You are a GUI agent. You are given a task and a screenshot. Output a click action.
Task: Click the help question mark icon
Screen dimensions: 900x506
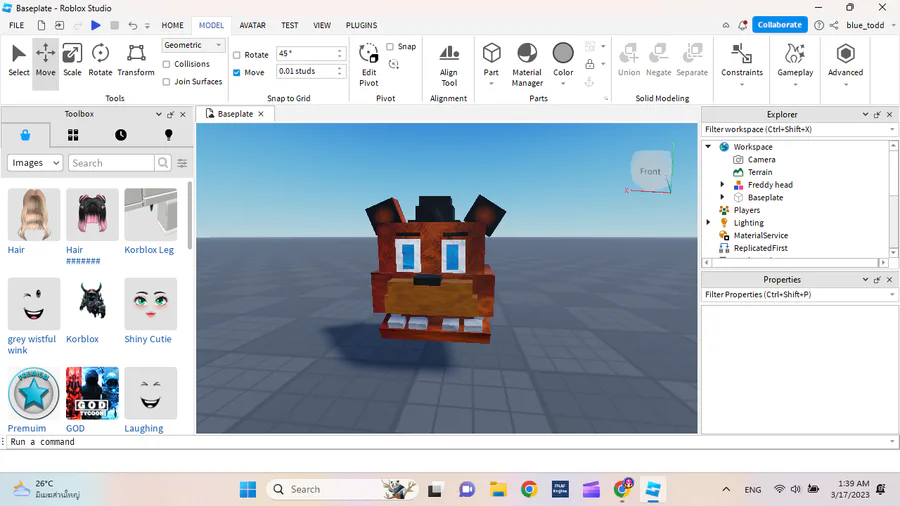click(819, 25)
